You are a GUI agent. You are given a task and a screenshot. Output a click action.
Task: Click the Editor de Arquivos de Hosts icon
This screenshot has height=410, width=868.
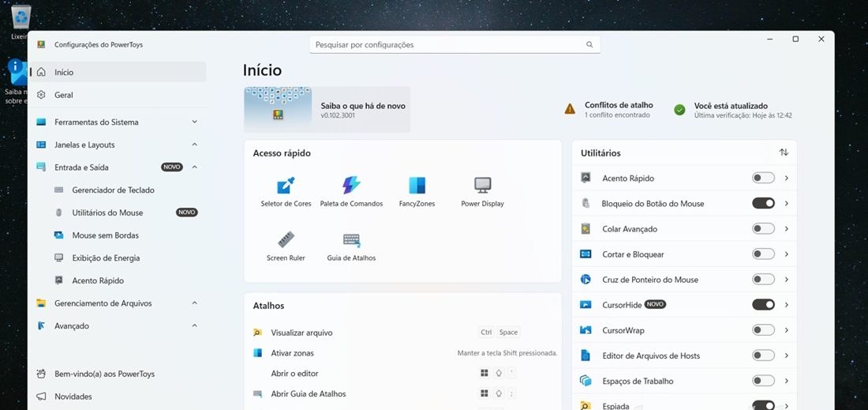[586, 355]
